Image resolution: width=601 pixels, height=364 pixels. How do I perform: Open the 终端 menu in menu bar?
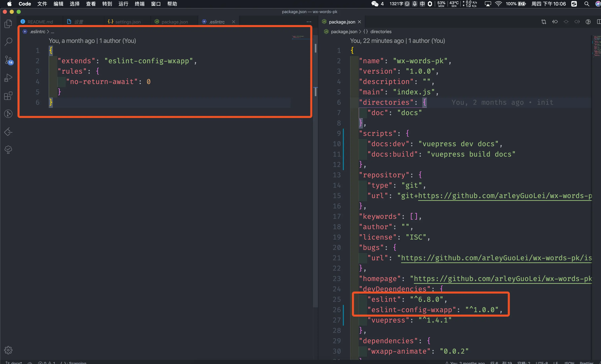coord(140,4)
